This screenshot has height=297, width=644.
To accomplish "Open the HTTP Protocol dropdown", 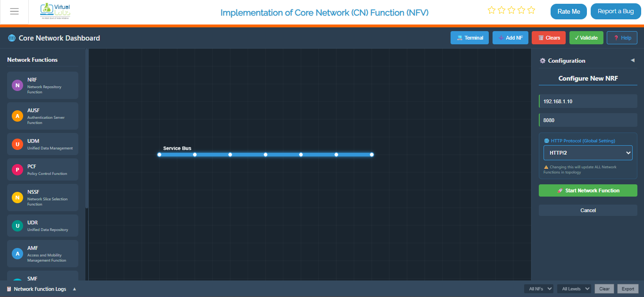I will [x=588, y=153].
